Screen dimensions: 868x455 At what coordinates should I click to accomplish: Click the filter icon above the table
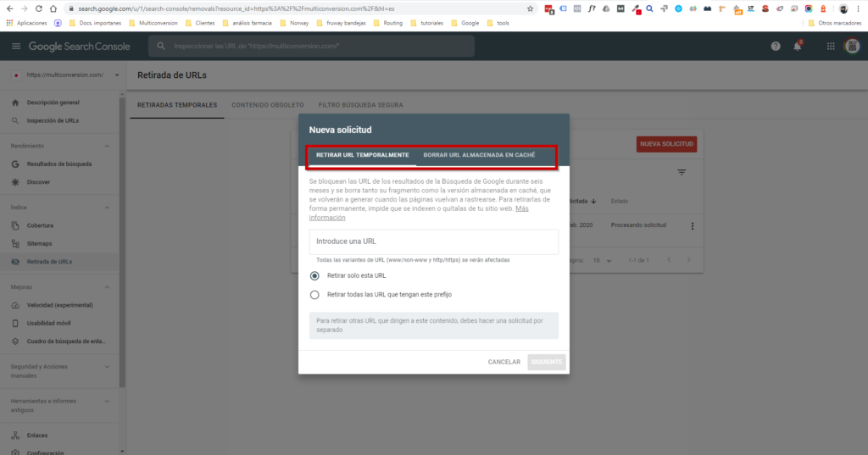(x=682, y=173)
